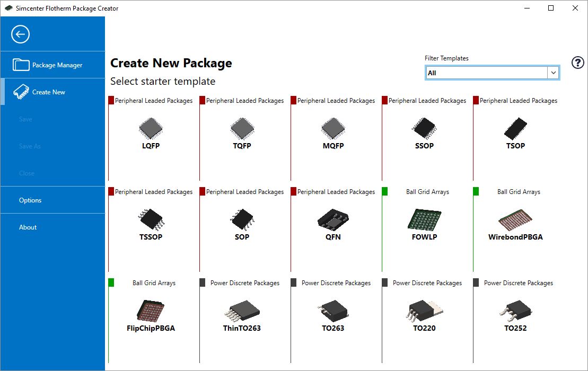Click the Simcenter Flotherm title bar app icon
This screenshot has width=588, height=371.
tap(8, 8)
